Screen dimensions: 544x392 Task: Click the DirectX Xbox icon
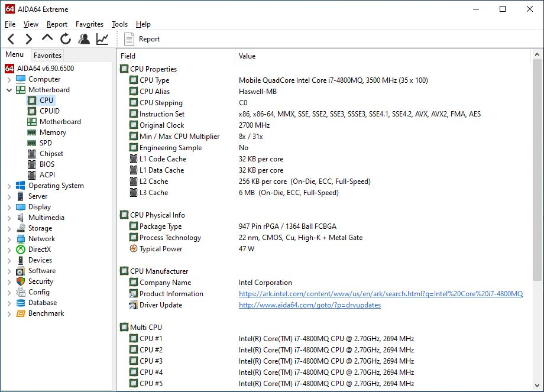21,250
